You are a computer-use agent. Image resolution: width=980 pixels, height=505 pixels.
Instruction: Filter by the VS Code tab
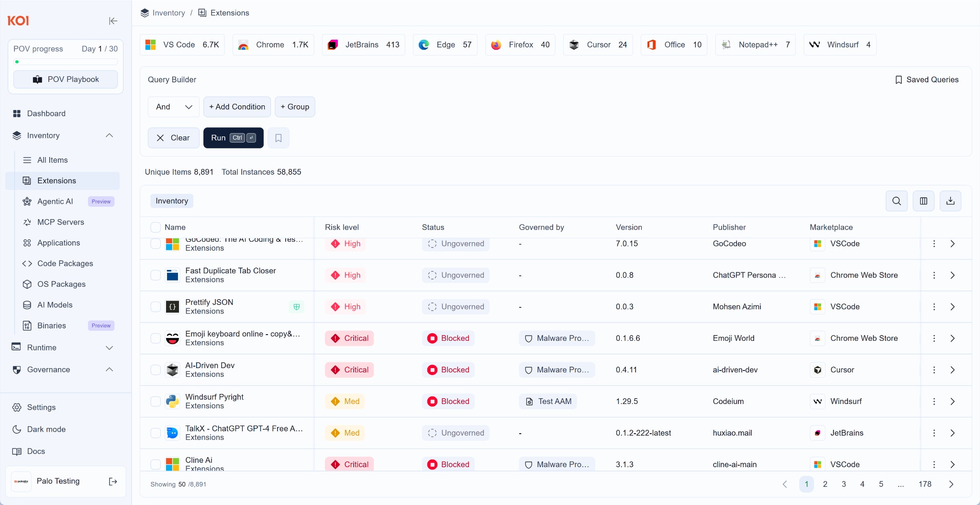(182, 45)
